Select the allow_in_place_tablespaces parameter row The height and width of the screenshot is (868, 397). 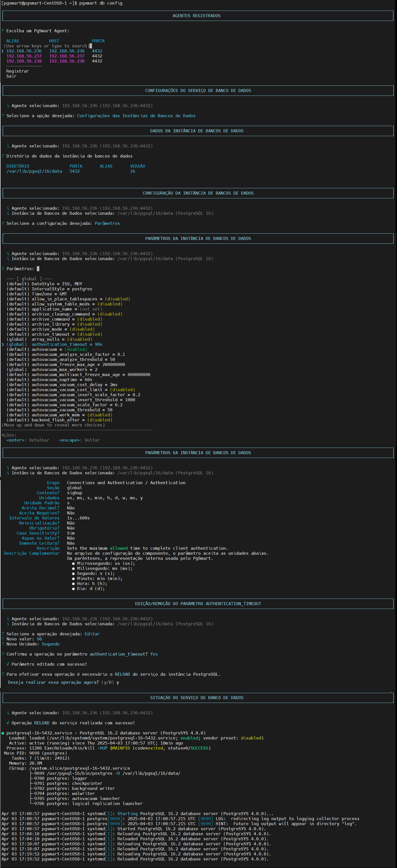tap(68, 299)
